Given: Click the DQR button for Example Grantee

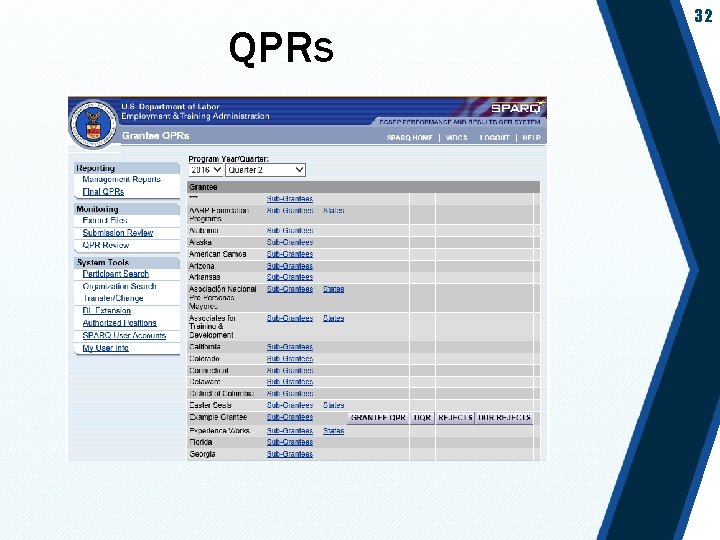Looking at the screenshot, I should coord(422,418).
